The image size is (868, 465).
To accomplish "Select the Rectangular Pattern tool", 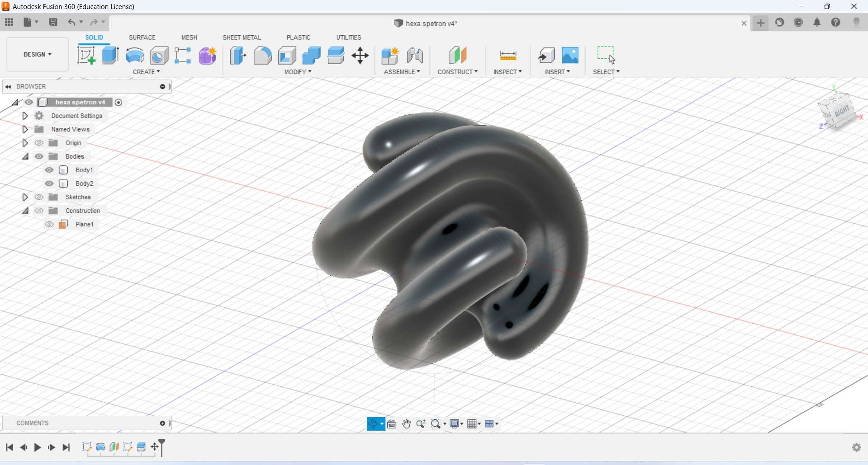I will click(183, 56).
